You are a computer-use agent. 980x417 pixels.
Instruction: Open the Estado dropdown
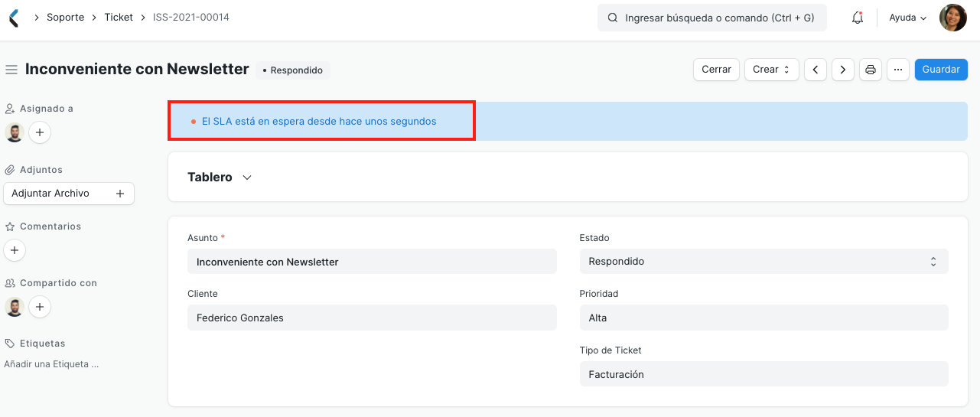coord(764,262)
